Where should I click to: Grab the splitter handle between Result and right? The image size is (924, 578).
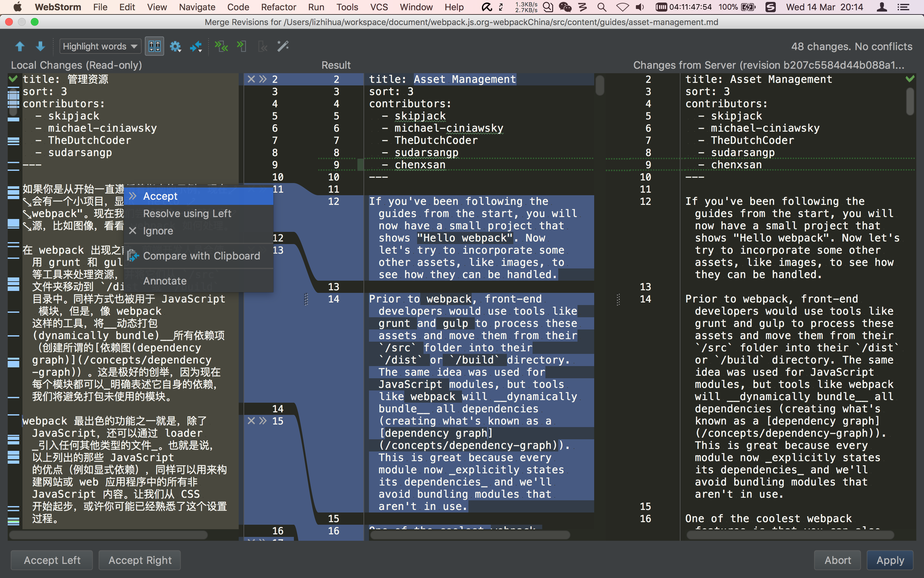[618, 299]
